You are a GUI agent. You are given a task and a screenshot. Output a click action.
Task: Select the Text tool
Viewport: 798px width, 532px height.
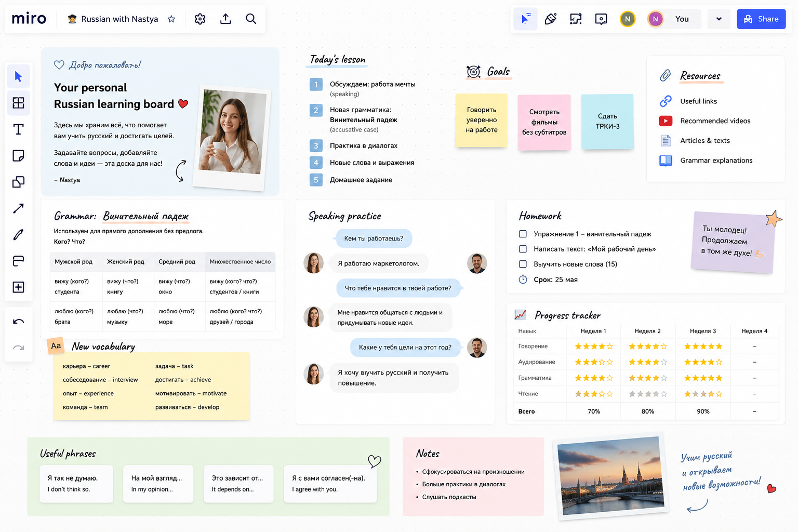point(18,129)
